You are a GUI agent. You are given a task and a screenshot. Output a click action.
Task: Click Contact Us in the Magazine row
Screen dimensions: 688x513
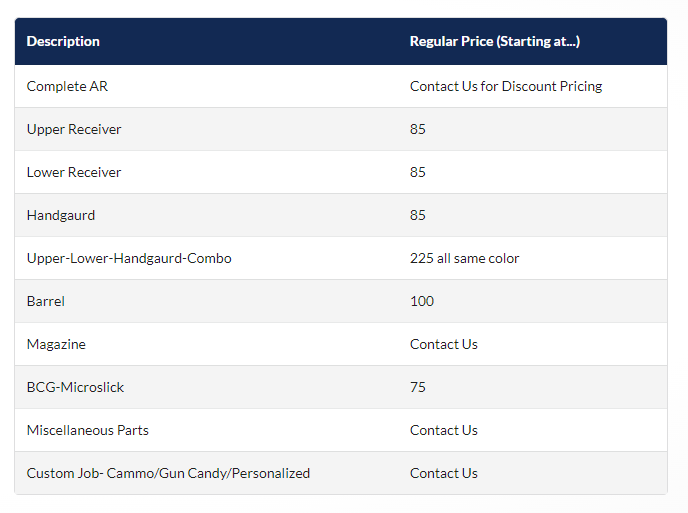click(x=444, y=344)
